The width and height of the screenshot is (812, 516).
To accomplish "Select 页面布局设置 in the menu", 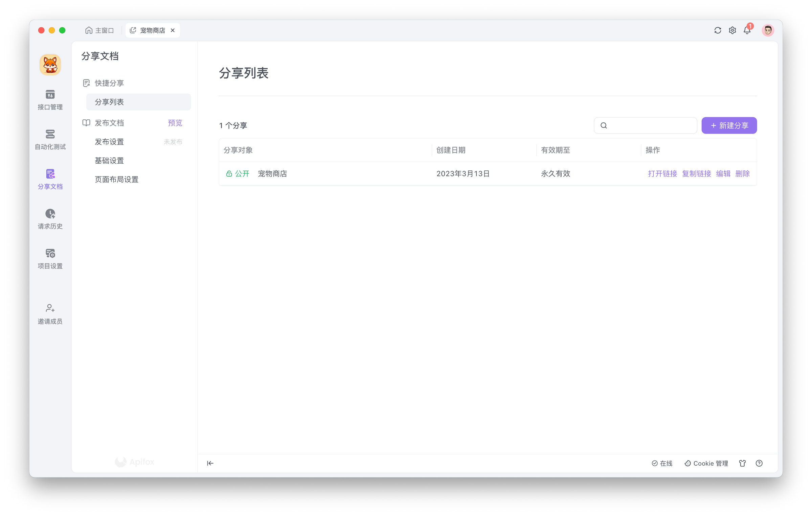I will 117,180.
